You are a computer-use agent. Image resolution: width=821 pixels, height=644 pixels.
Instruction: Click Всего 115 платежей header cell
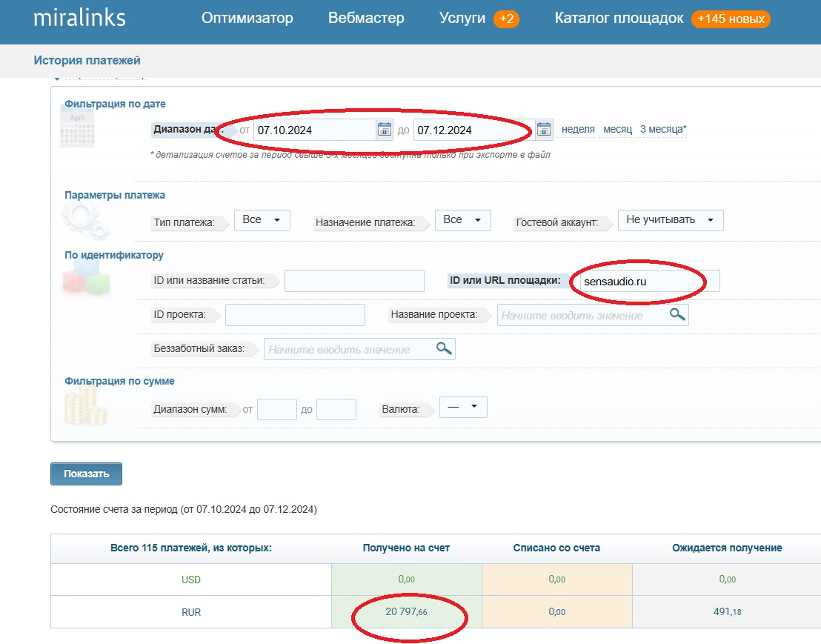pos(191,548)
